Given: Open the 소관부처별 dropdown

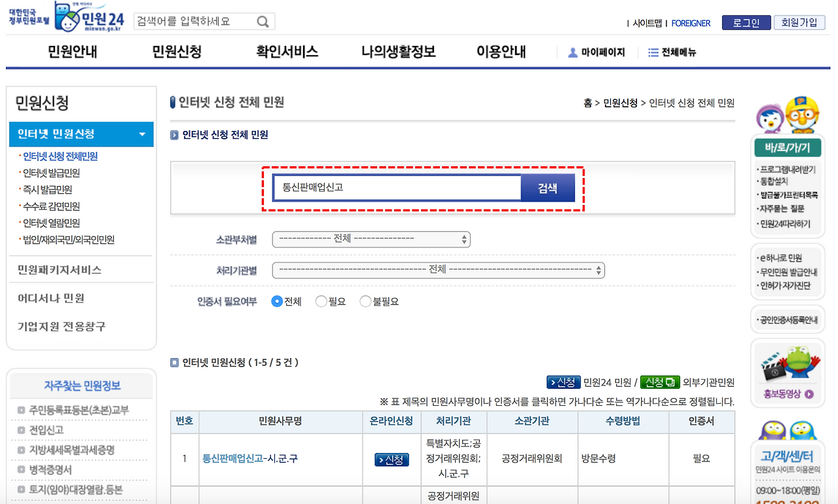Looking at the screenshot, I should click(x=371, y=239).
